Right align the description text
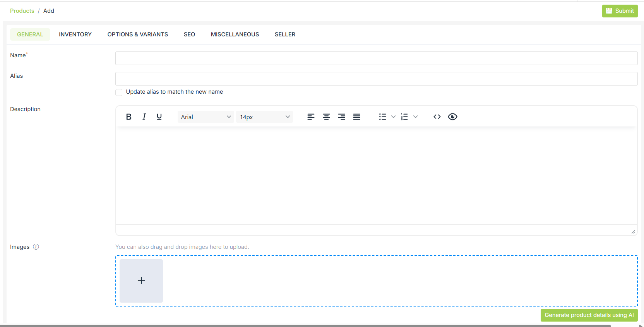The width and height of the screenshot is (644, 327). pyautogui.click(x=341, y=117)
